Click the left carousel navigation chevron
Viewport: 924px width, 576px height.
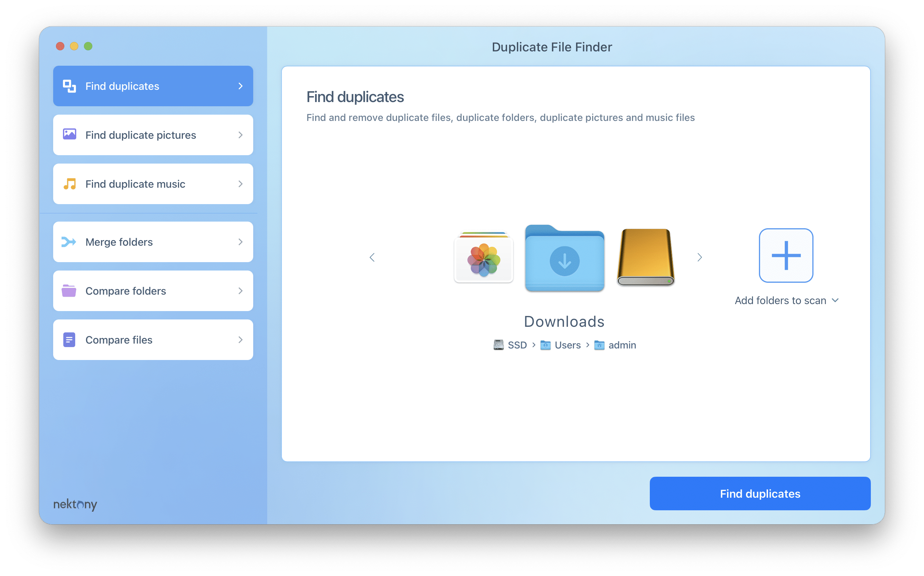coord(372,257)
